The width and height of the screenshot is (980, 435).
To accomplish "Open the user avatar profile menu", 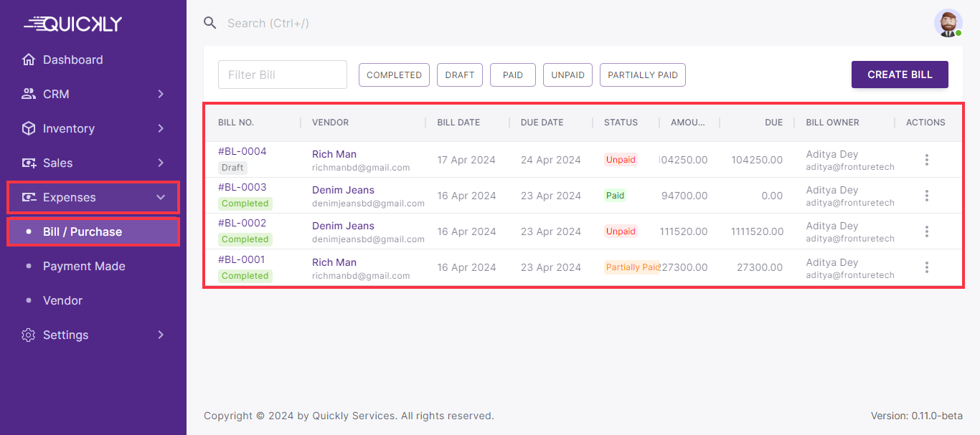I will pos(948,23).
